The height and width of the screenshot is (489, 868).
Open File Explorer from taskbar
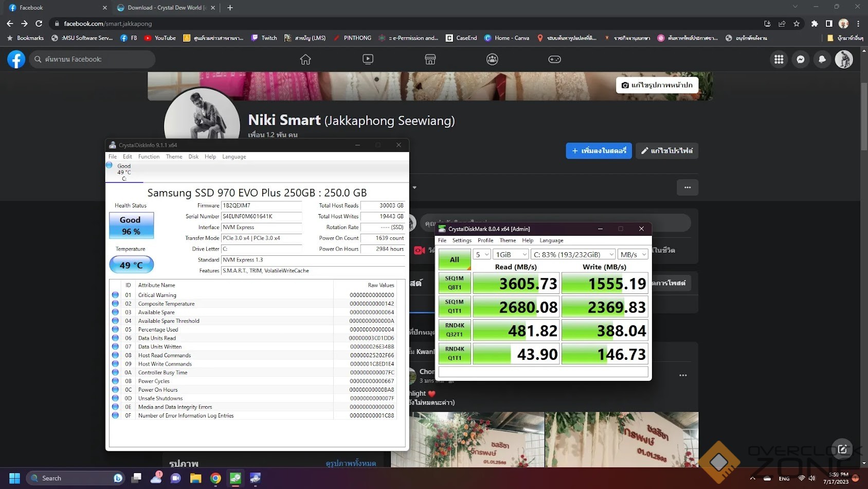195,478
